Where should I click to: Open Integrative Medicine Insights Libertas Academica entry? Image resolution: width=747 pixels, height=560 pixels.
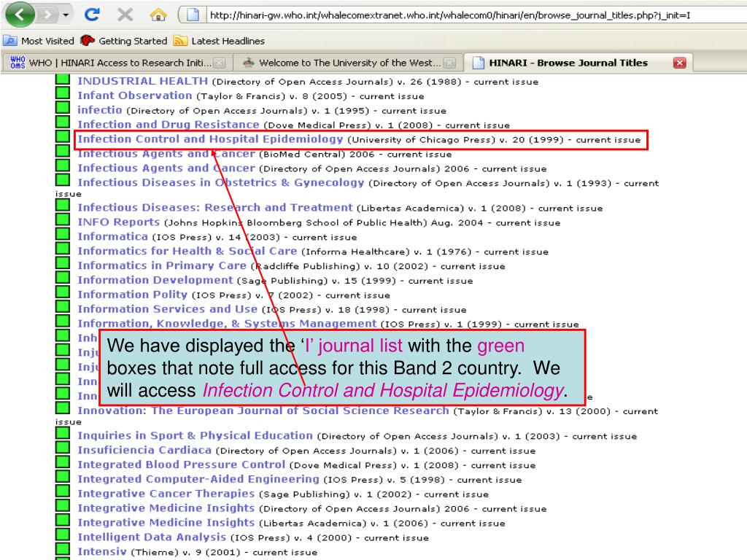point(166,523)
